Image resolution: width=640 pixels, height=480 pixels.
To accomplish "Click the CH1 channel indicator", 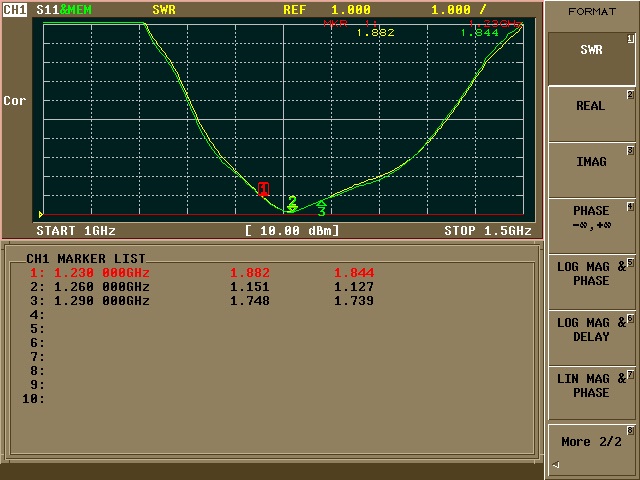I will pyautogui.click(x=15, y=9).
